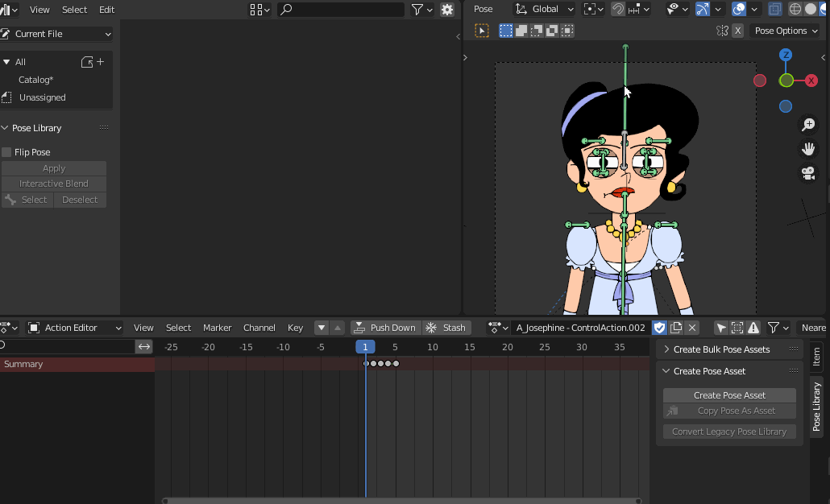Image resolution: width=830 pixels, height=504 pixels.
Task: Click the Stash action button
Action: click(446, 328)
